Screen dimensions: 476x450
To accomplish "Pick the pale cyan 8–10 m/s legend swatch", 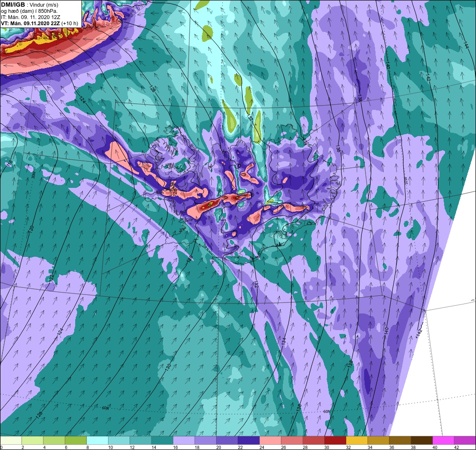I will click(x=98, y=440).
